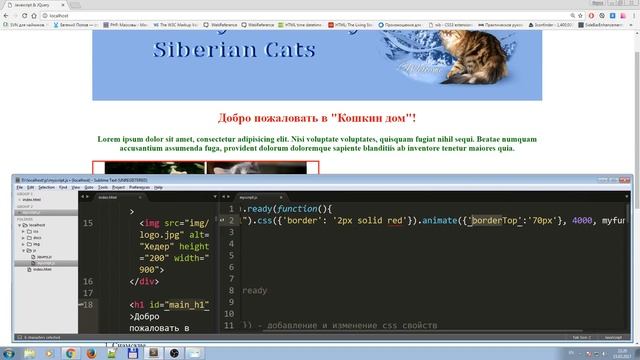Click Windows Start button
The image size is (640, 360).
coord(9,353)
